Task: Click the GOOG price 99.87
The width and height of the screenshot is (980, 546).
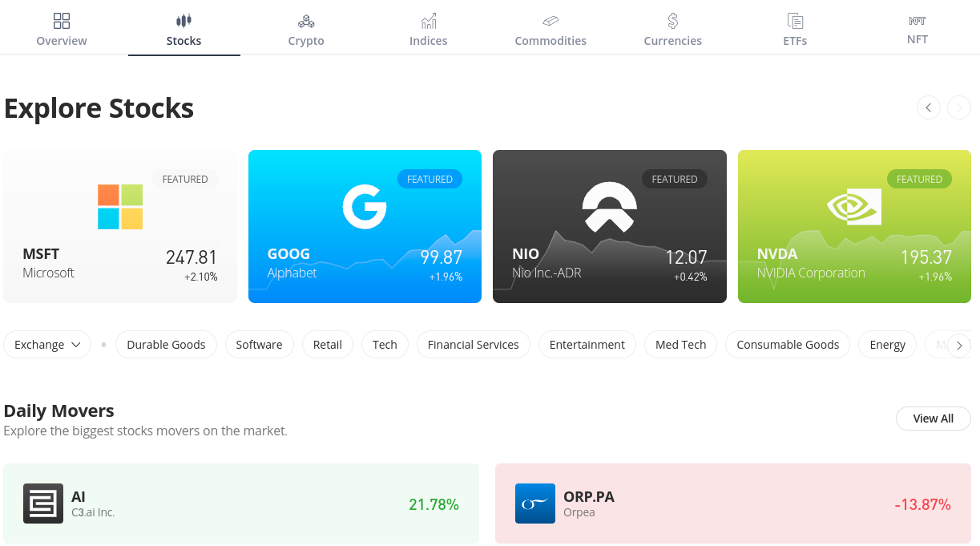Action: [x=442, y=257]
